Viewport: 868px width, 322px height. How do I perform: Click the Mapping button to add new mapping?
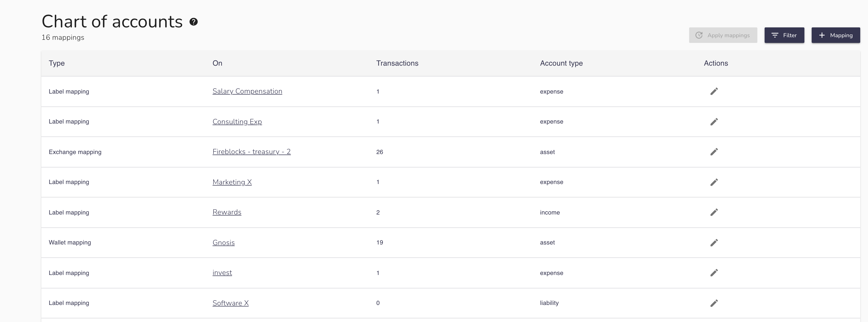click(836, 35)
